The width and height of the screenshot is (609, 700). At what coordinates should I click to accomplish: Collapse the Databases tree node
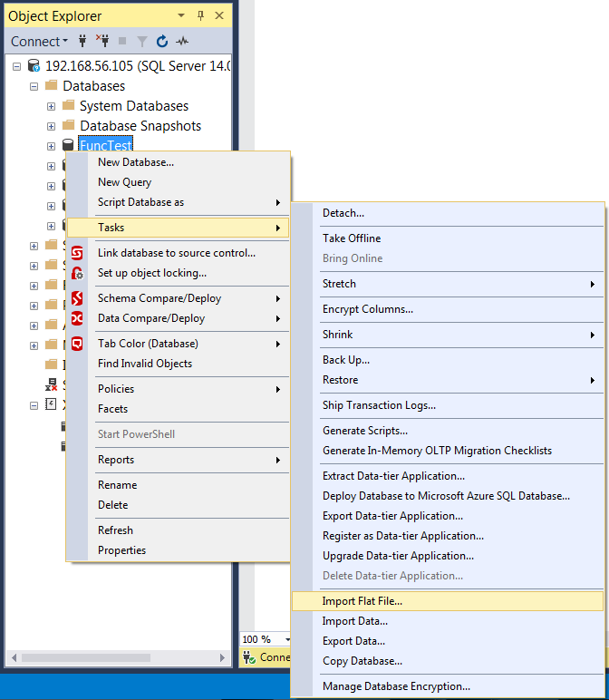(x=34, y=86)
